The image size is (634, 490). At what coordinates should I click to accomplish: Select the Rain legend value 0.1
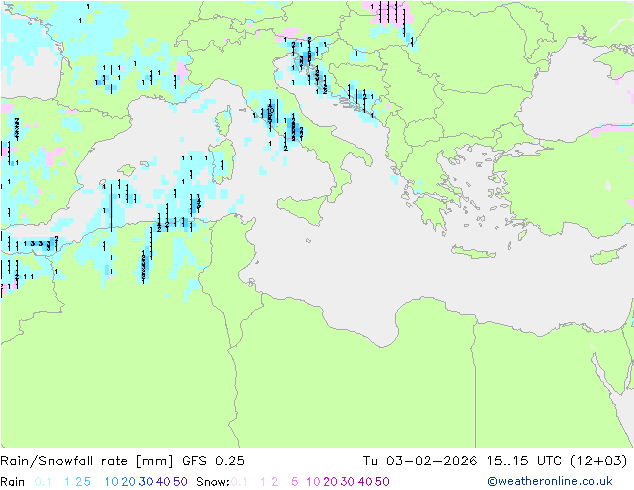[43, 482]
